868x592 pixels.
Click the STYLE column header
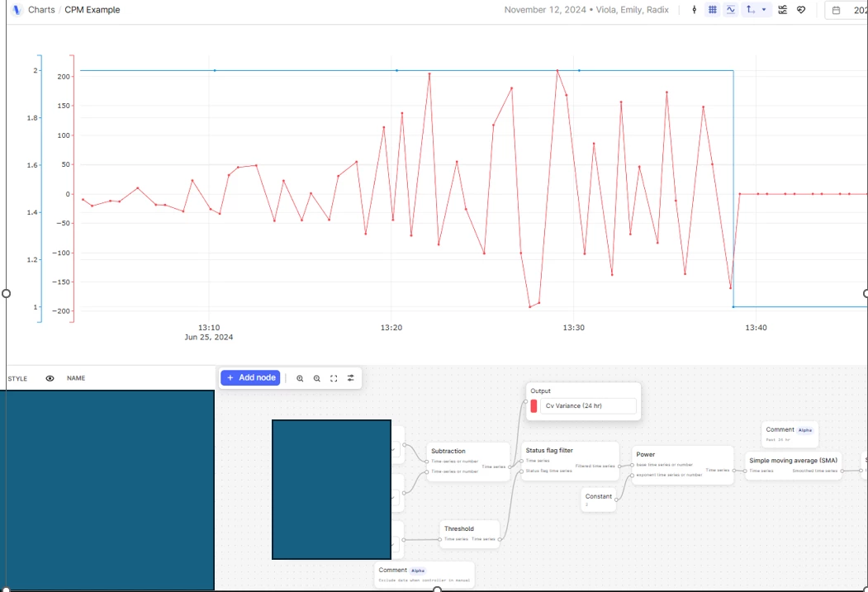click(x=17, y=378)
